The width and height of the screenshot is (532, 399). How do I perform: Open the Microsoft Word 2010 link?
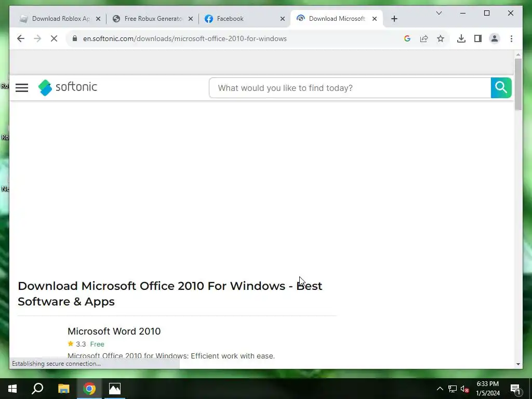(114, 331)
